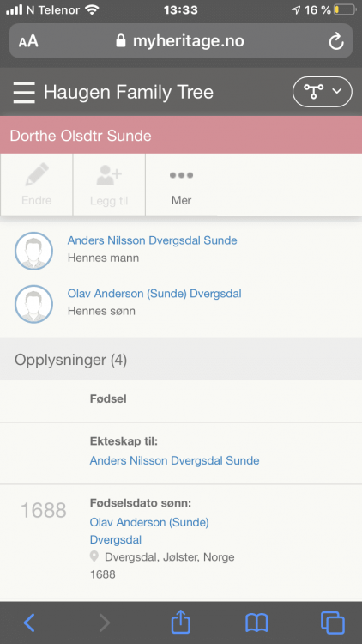This screenshot has width=362, height=644.
Task: Open Olav Anderson link under Fødselsdato sønn
Action: pyautogui.click(x=149, y=531)
